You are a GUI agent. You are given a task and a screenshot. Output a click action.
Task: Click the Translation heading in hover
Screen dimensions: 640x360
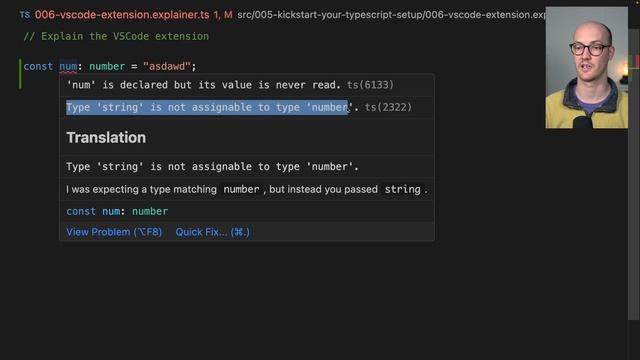[106, 138]
